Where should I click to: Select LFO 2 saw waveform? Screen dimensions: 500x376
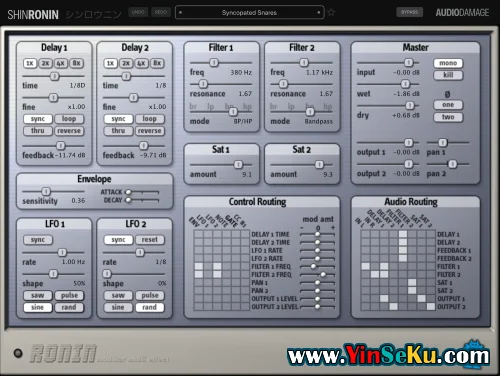coord(118,295)
